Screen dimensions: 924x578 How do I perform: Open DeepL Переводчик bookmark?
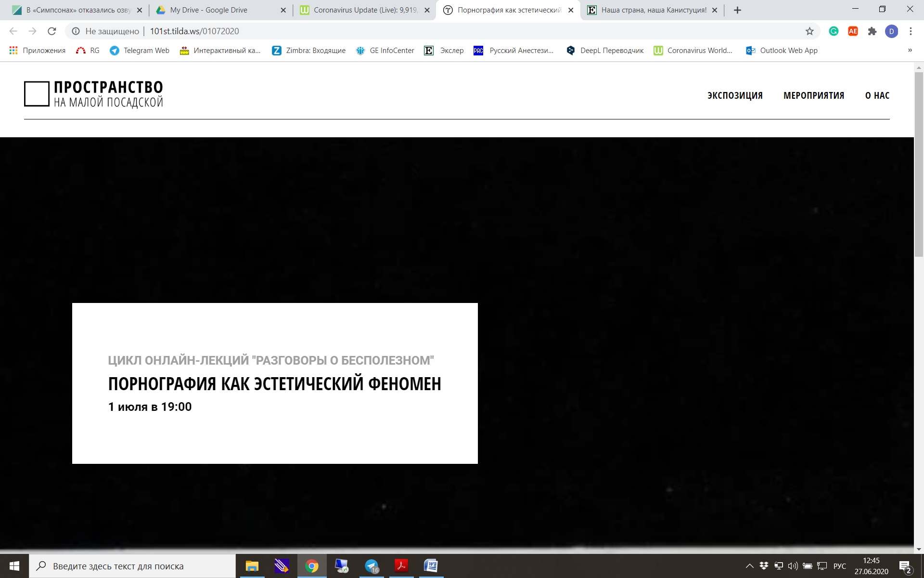605,51
